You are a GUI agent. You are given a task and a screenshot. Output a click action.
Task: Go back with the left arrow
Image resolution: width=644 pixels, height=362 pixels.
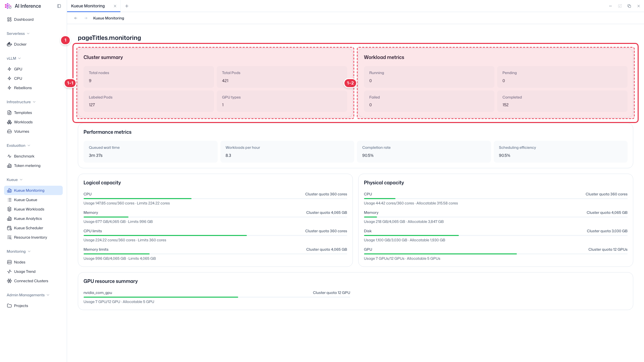pyautogui.click(x=76, y=18)
